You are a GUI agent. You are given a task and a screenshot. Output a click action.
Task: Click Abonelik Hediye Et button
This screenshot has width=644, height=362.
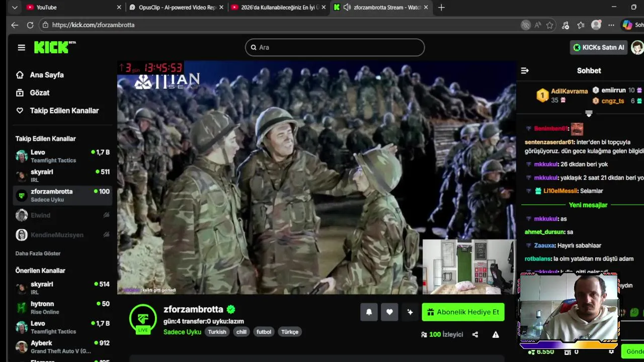coord(463,312)
